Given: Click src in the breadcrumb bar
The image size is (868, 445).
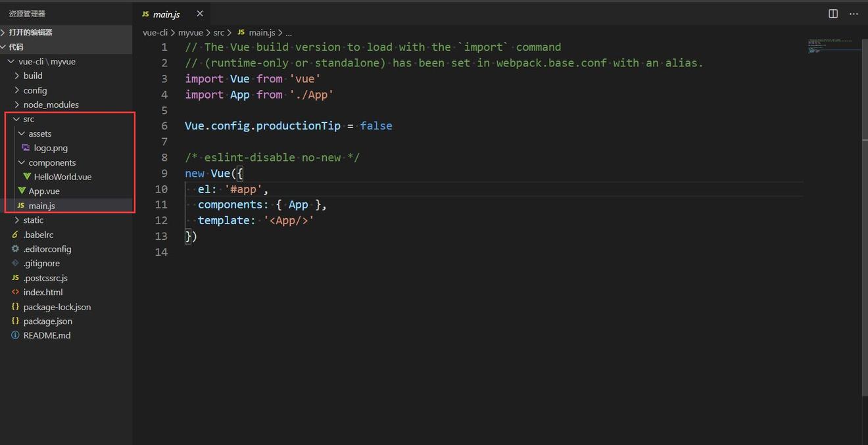Looking at the screenshot, I should click(x=218, y=32).
